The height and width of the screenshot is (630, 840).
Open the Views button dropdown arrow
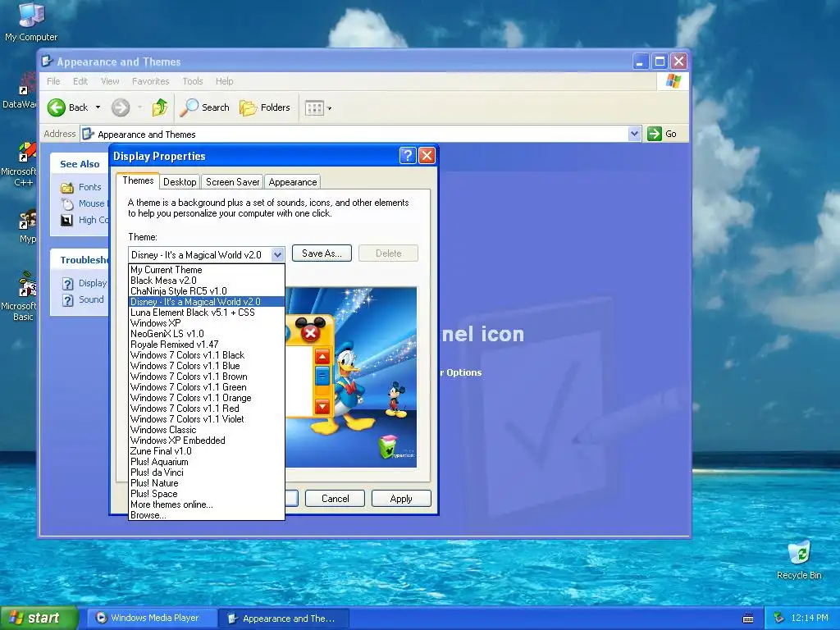(330, 108)
